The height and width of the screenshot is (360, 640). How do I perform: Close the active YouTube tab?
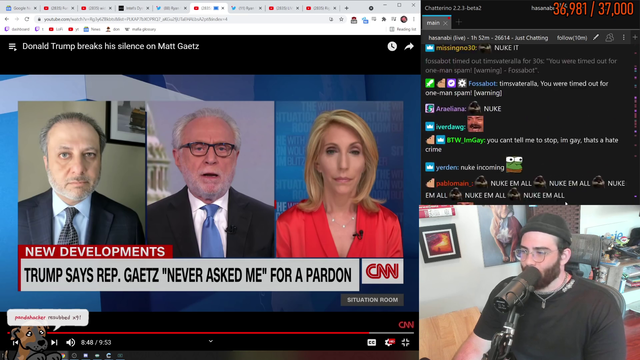pos(223,8)
